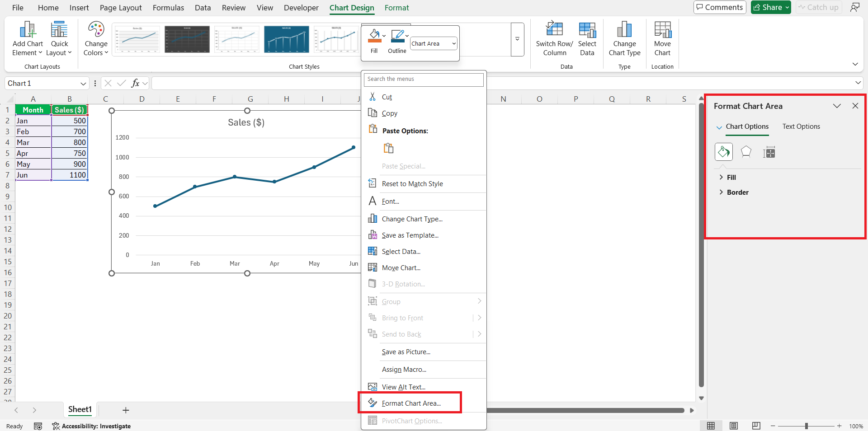Open Quick Layout gallery
The image size is (868, 431).
(x=59, y=39)
